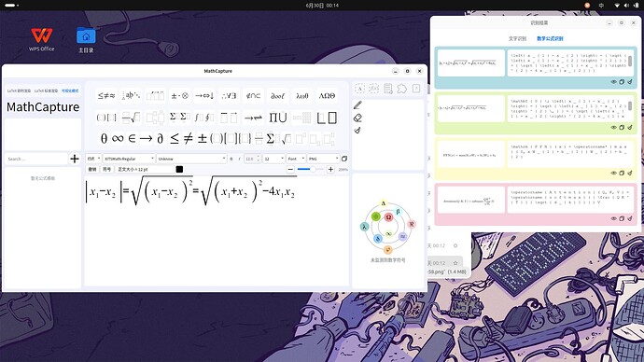Open the plus-minus operator symbols palette

coord(179,95)
